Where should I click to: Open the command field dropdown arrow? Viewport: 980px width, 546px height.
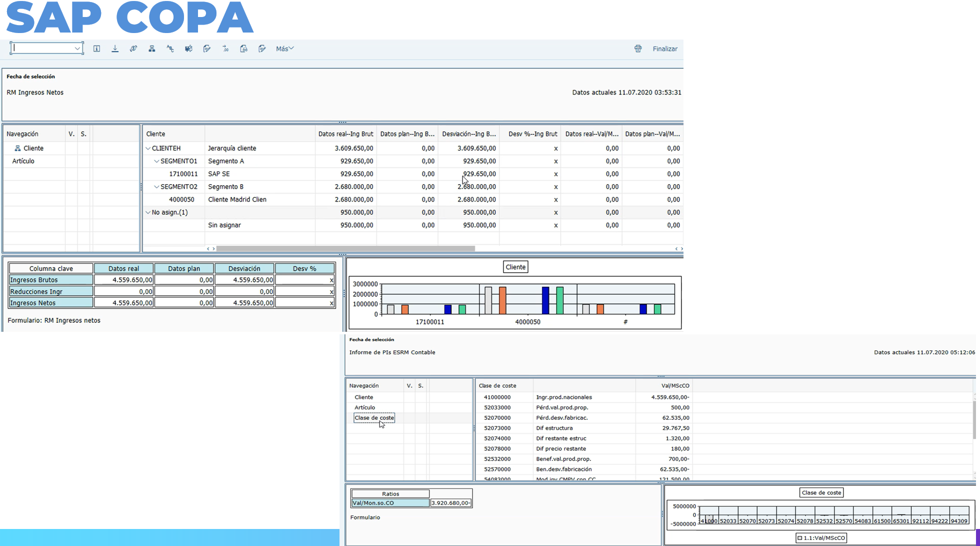click(x=77, y=49)
